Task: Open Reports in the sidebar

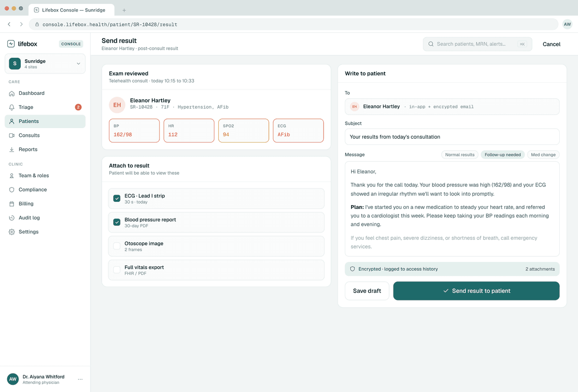Action: point(45,149)
